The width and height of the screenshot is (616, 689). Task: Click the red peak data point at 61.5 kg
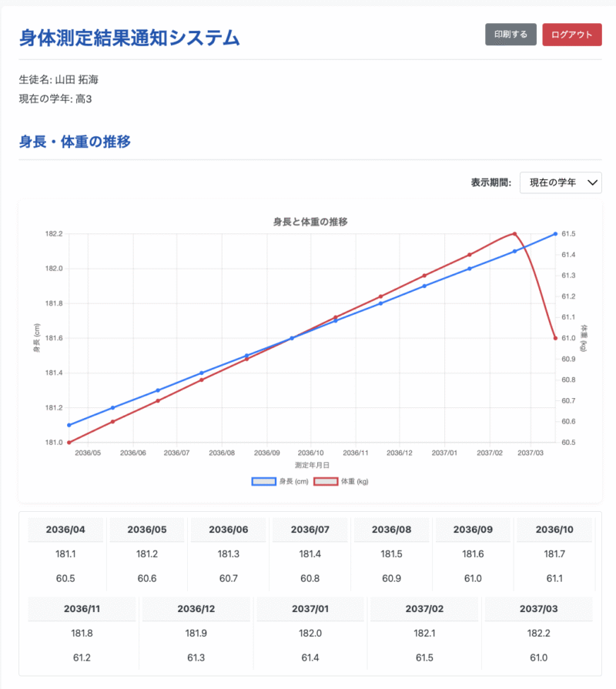pos(514,234)
